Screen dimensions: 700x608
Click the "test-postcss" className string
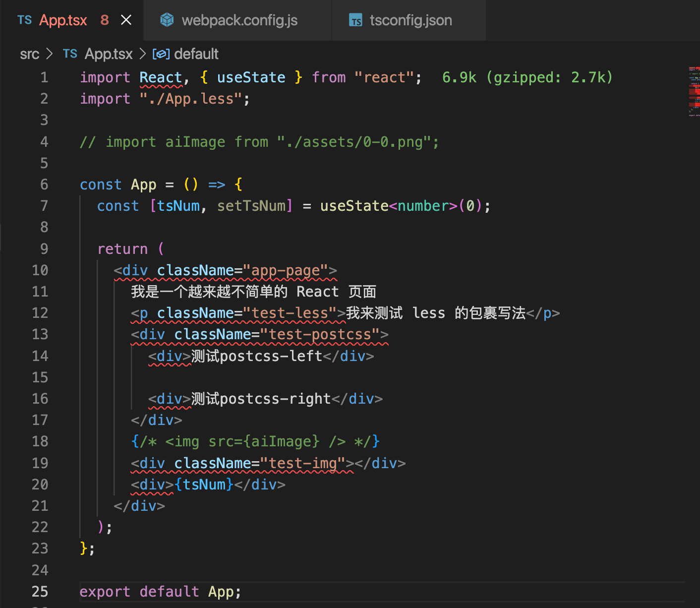pyautogui.click(x=320, y=334)
